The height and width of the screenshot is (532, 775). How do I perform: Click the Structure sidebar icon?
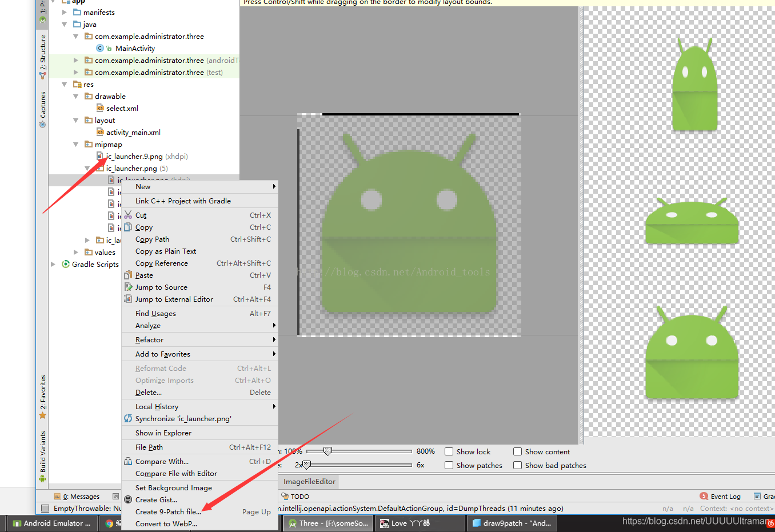42,75
